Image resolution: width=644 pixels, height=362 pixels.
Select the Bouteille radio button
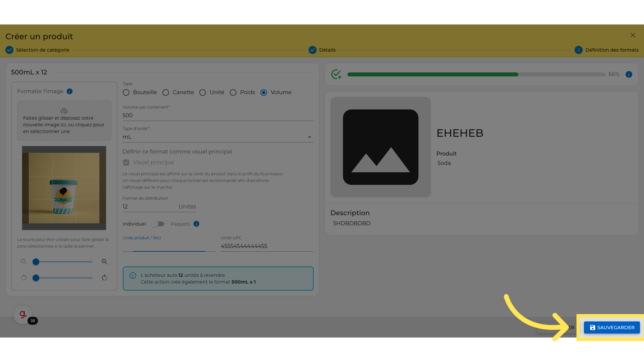click(x=126, y=93)
